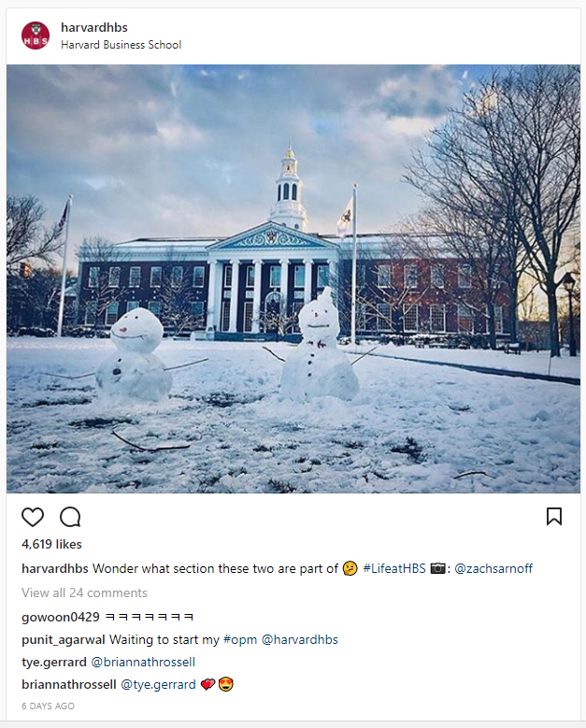This screenshot has width=586, height=728.
Task: Open punit_agarwal commenter profile
Action: click(x=63, y=639)
